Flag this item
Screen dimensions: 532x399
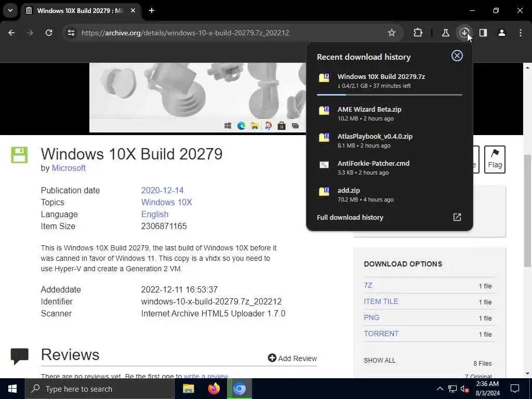point(495,159)
